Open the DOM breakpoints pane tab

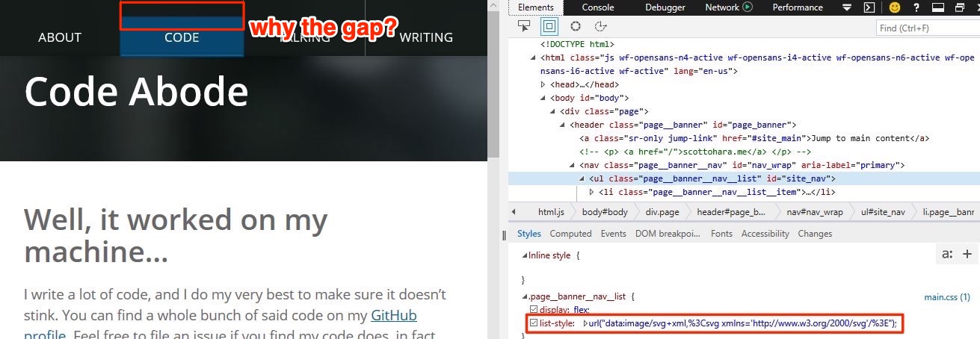tap(668, 234)
